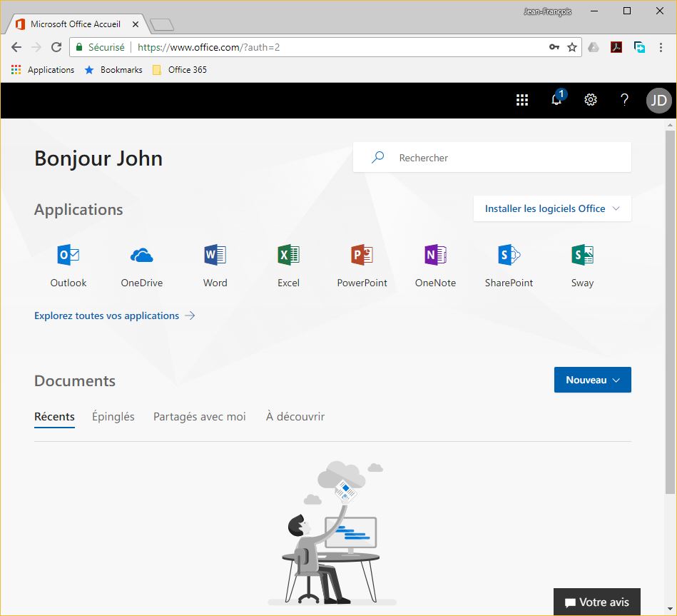677x616 pixels.
Task: Select the Partagés avec moi tab
Action: point(199,417)
